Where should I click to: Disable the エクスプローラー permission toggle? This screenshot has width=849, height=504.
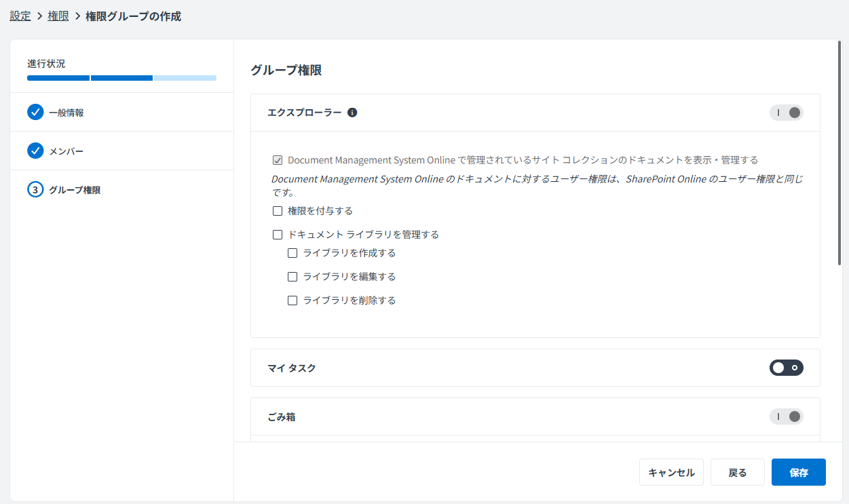coord(786,113)
